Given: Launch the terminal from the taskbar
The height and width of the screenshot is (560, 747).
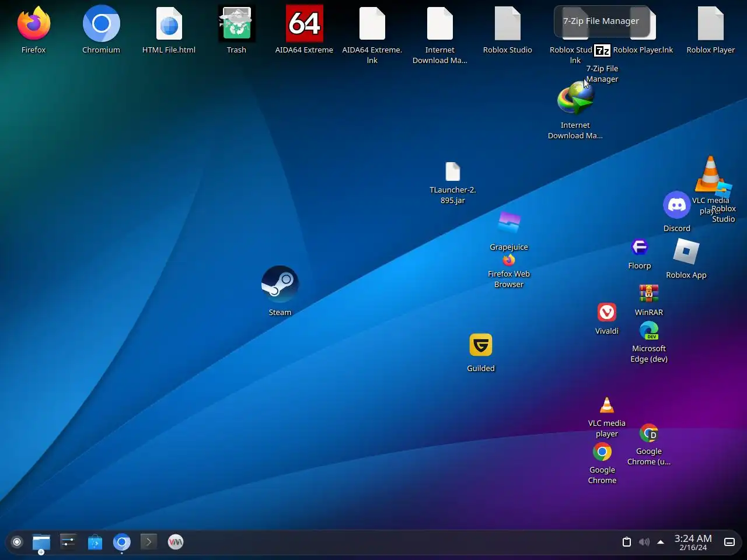Looking at the screenshot, I should (148, 542).
